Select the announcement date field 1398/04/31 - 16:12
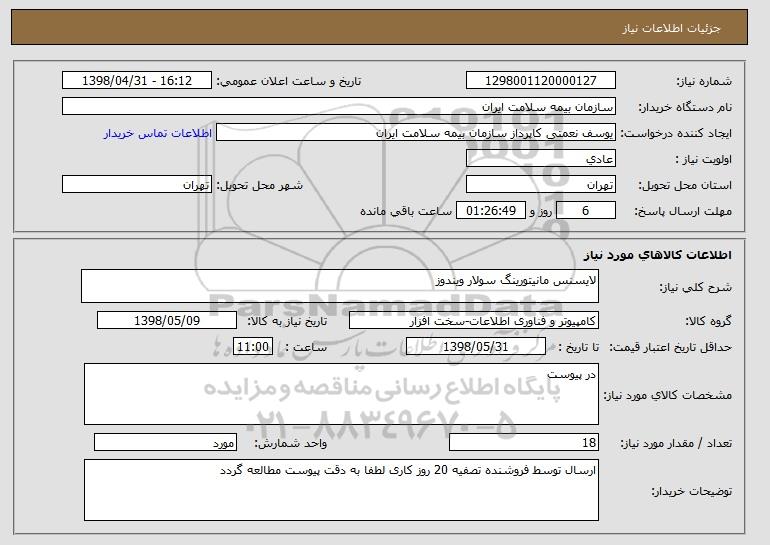The image size is (770, 545). coord(137,81)
